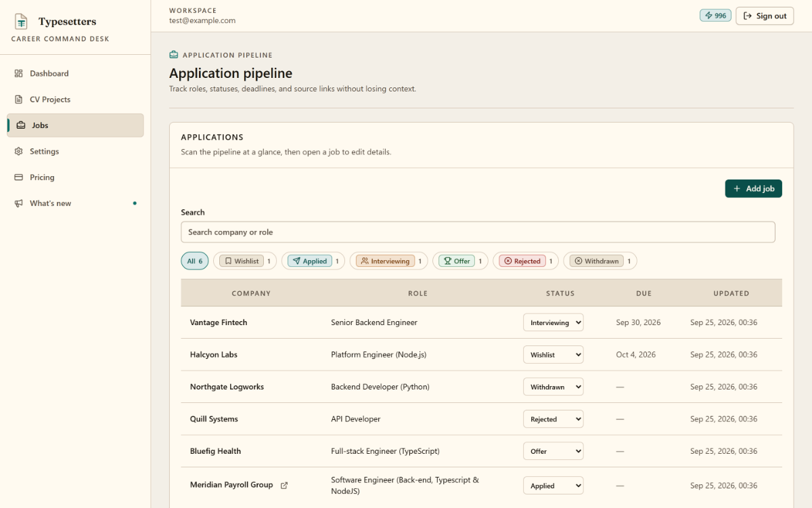Click the Typesetters logo icon
812x508 pixels.
click(22, 22)
